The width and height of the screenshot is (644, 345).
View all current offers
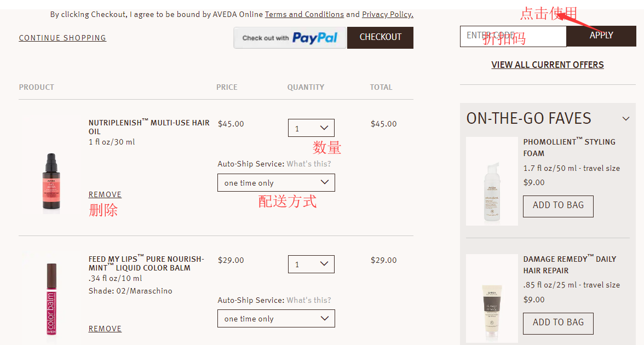click(x=548, y=65)
